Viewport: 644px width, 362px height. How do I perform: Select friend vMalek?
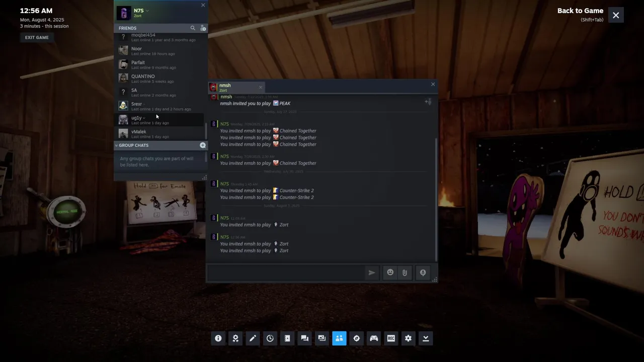[x=160, y=134]
